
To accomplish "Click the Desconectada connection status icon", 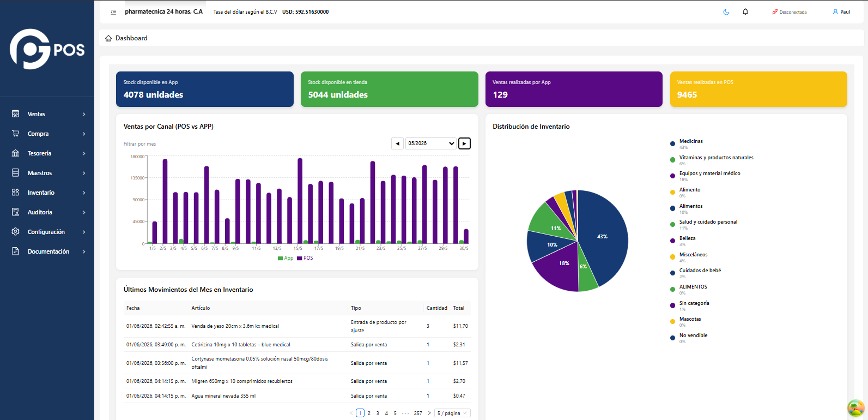I will tap(775, 12).
